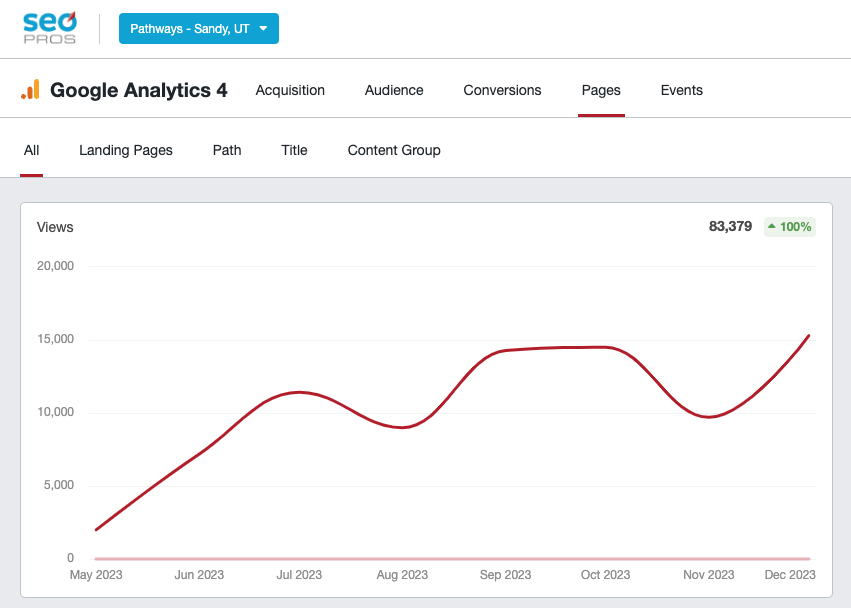Switch to the Path sub-tab
Screen dimensions: 851x608
click(227, 150)
